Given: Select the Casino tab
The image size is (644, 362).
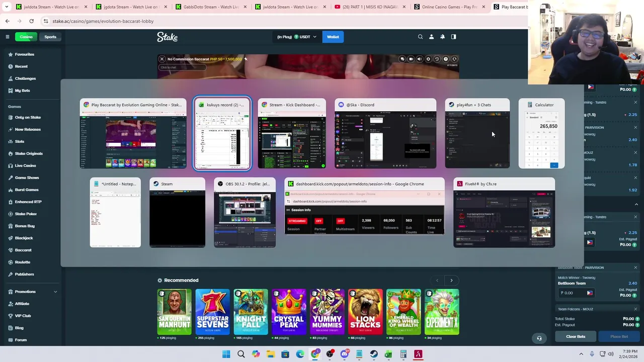Looking at the screenshot, I should (26, 37).
